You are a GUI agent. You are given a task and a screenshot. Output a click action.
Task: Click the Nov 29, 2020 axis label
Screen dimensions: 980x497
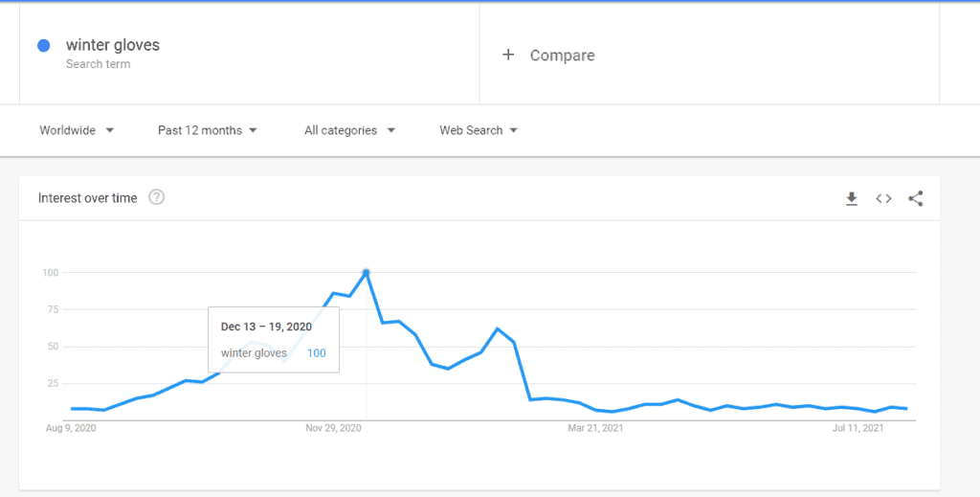333,428
